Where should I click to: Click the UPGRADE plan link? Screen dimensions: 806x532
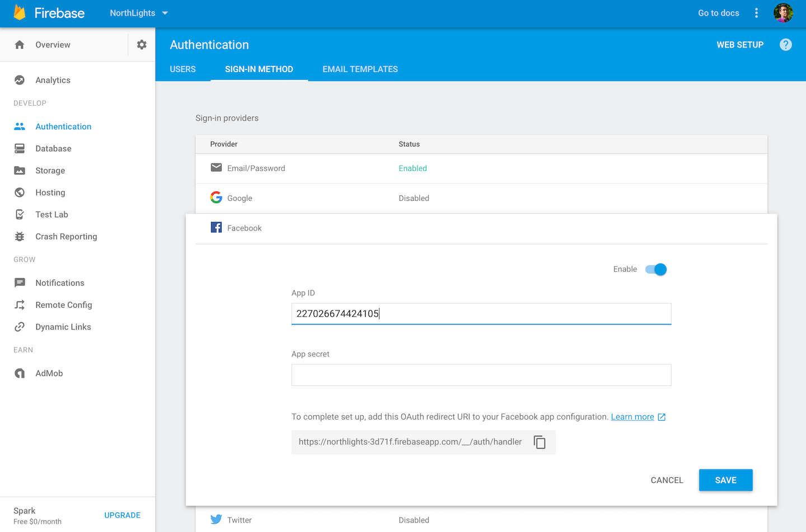[123, 515]
